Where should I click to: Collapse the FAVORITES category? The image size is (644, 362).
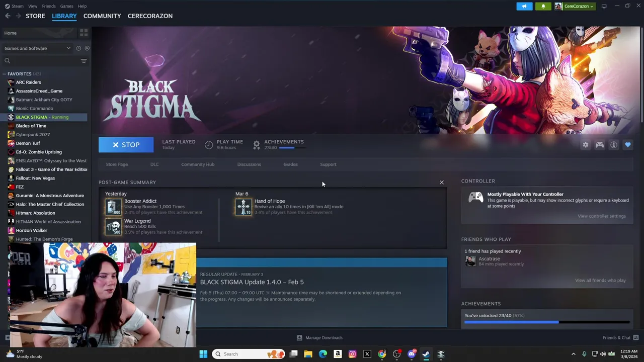(x=4, y=74)
